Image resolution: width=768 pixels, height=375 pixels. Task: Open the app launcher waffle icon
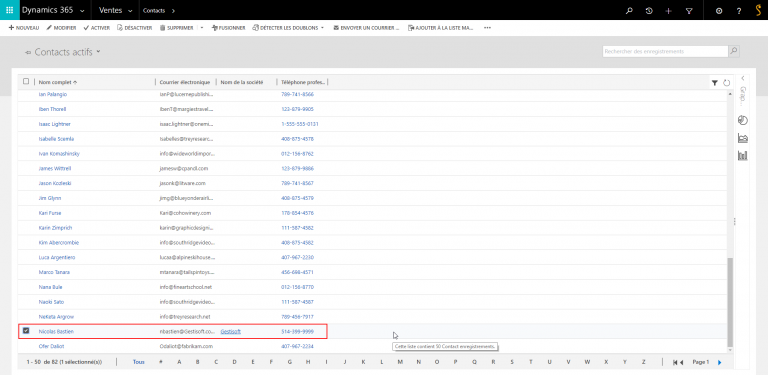[9, 10]
